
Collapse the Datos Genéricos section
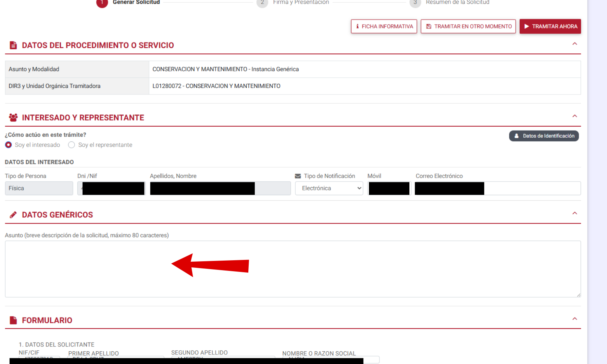[x=574, y=213]
